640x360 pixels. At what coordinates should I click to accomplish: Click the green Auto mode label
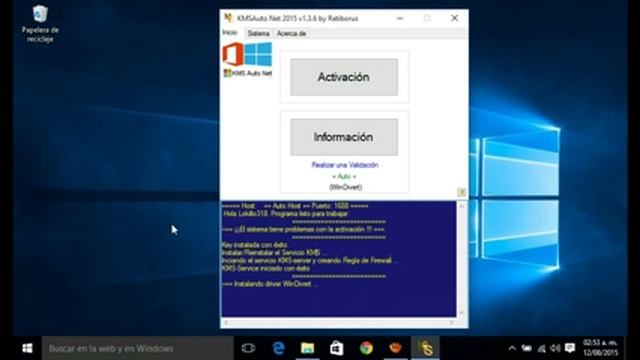point(344,176)
